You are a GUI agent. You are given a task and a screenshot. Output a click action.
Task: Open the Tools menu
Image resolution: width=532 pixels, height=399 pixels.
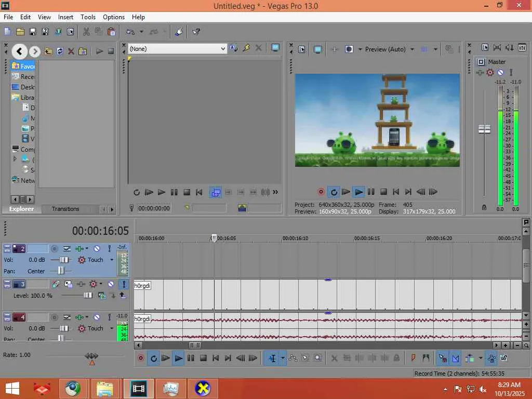[88, 17]
